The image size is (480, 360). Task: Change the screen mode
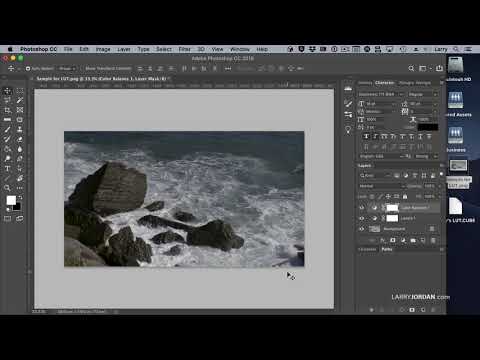click(x=20, y=219)
